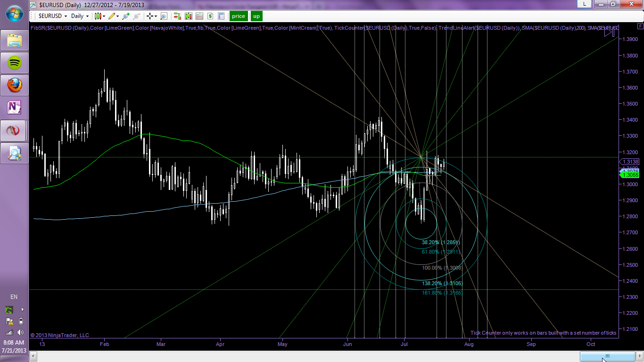This screenshot has width=644, height=362.
Task: Click the battery status tray icon
Action: point(21,321)
